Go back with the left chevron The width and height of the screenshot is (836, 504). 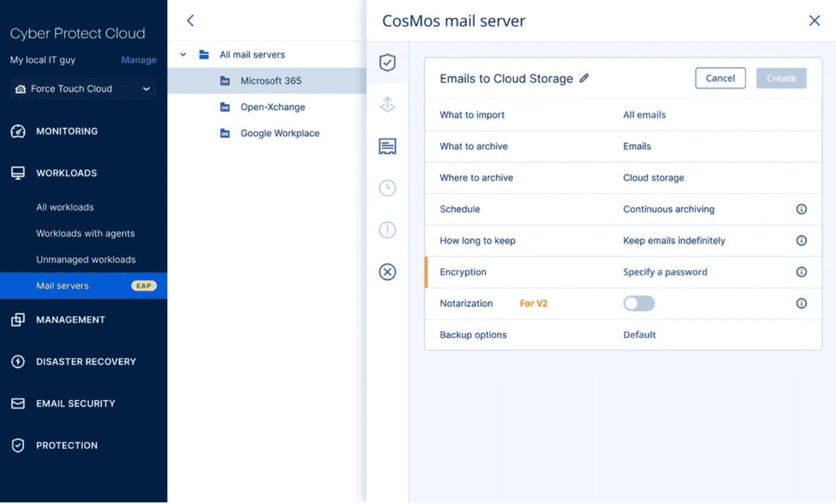coord(190,20)
